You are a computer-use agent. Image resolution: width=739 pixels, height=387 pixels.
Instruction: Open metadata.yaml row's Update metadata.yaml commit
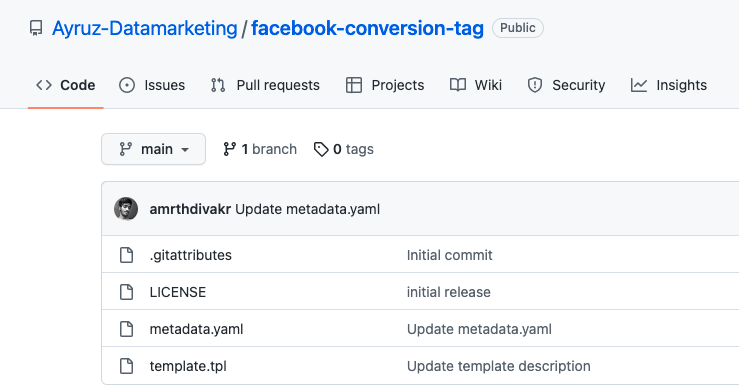click(479, 329)
